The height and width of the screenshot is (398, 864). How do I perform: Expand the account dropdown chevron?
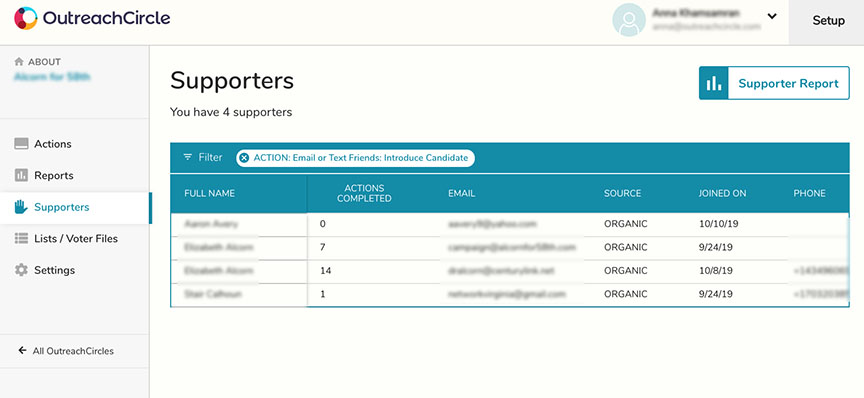(x=772, y=16)
